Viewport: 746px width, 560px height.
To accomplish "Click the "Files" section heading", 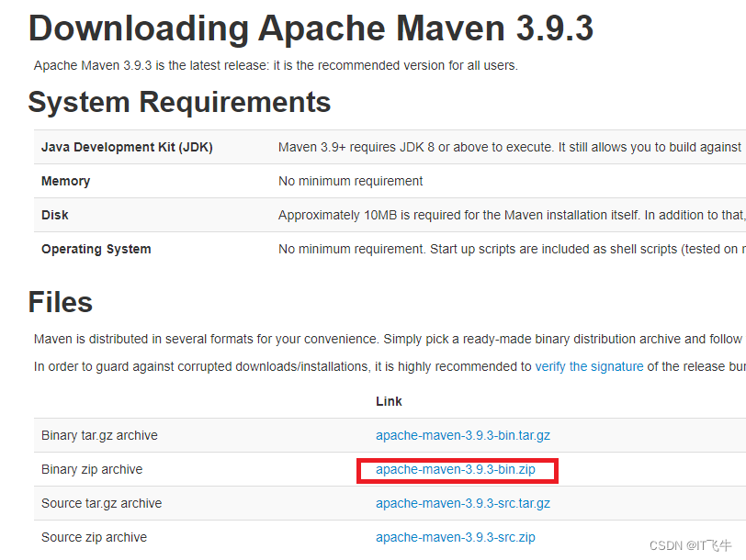I will click(x=61, y=302).
